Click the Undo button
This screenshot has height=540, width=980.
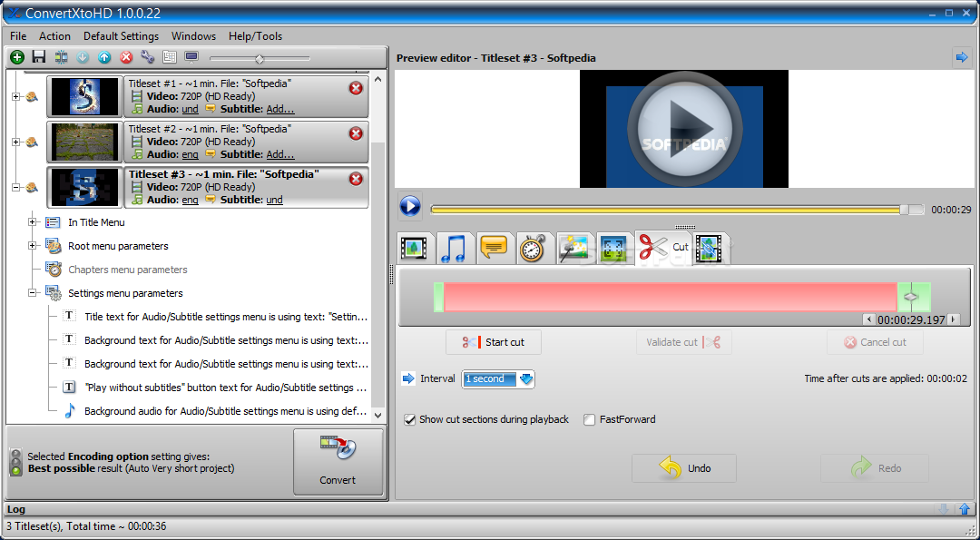(684, 468)
